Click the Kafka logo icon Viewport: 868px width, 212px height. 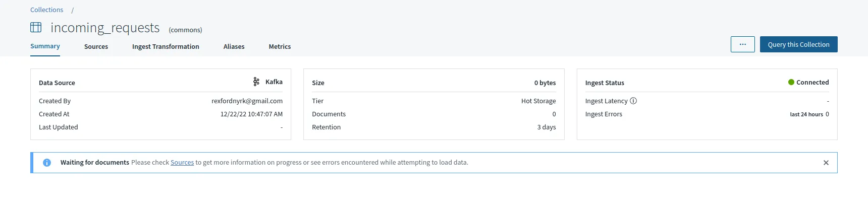tap(256, 82)
